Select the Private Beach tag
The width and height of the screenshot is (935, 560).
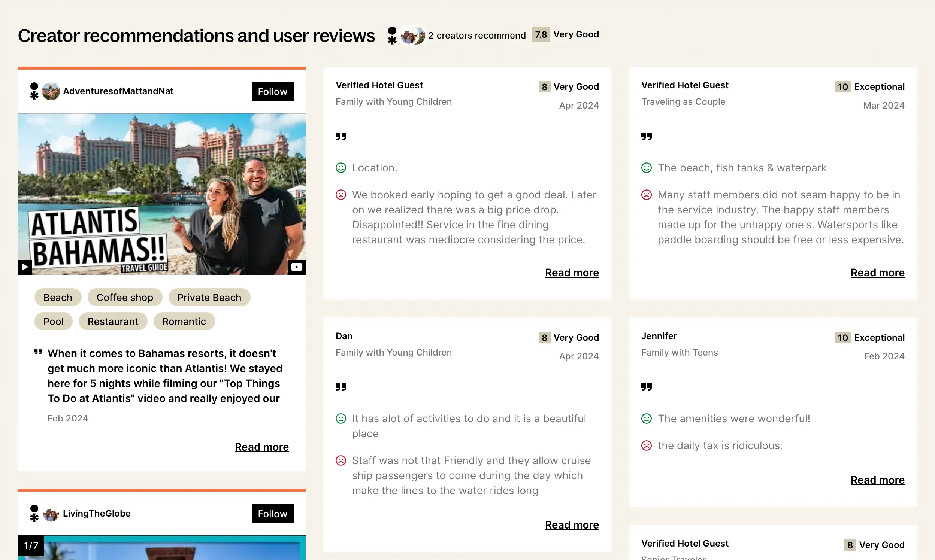point(209,297)
